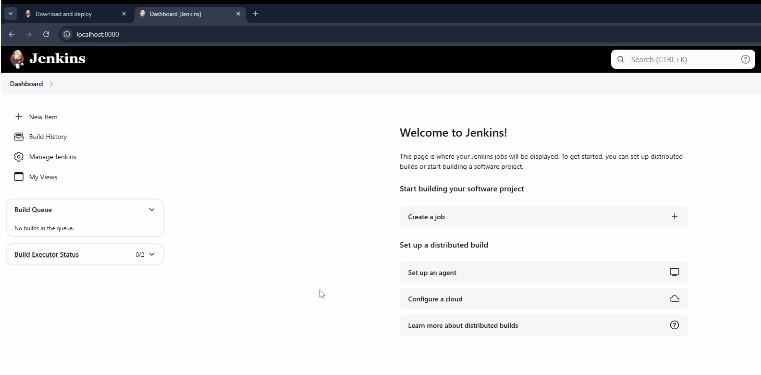This screenshot has width=761, height=375.
Task: Go forward in browser history
Action: click(x=29, y=34)
